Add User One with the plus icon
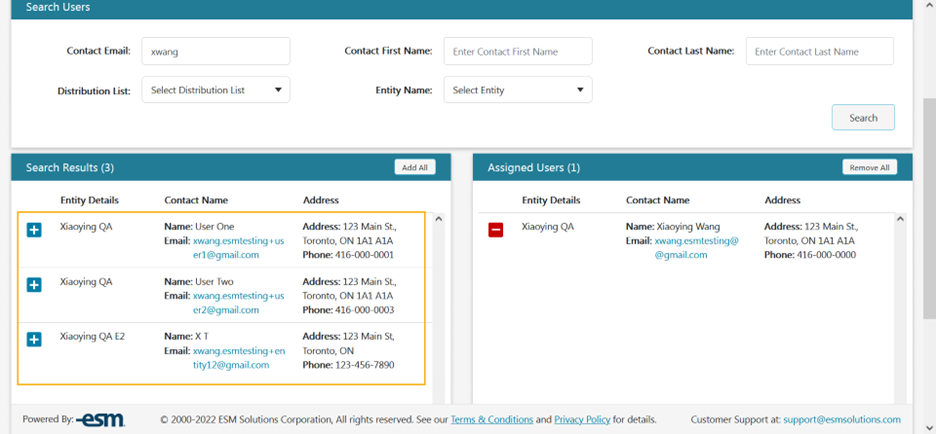The height and width of the screenshot is (434, 936). [x=34, y=229]
